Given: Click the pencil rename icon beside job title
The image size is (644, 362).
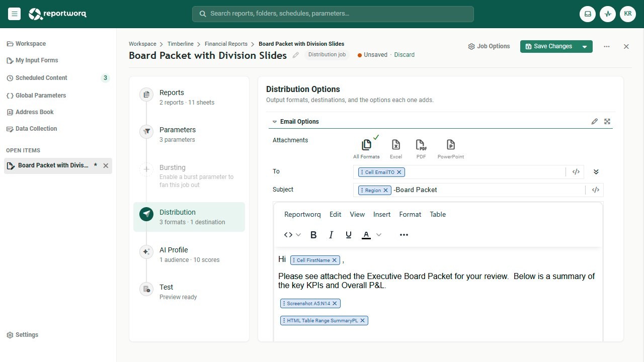Looking at the screenshot, I should pyautogui.click(x=296, y=55).
